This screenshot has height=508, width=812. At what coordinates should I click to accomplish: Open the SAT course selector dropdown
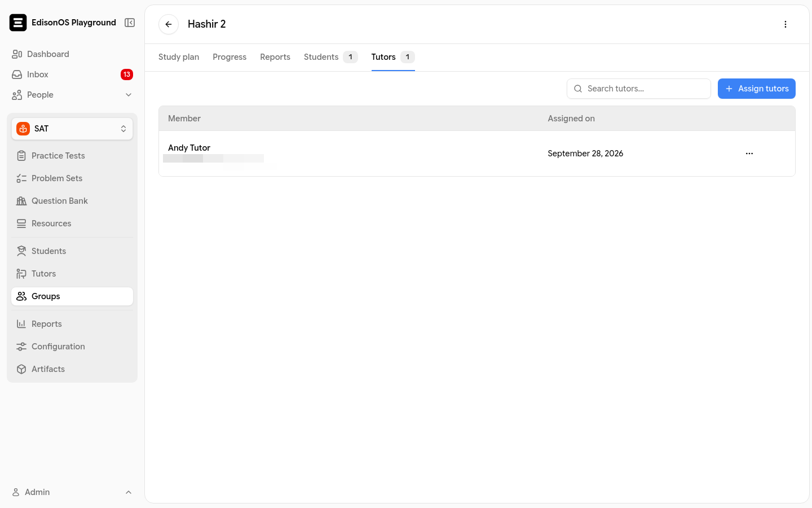72,129
